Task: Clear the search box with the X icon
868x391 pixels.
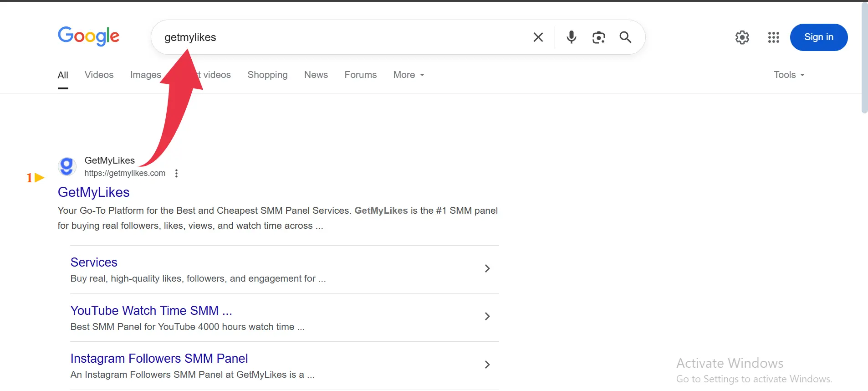Action: [x=538, y=37]
